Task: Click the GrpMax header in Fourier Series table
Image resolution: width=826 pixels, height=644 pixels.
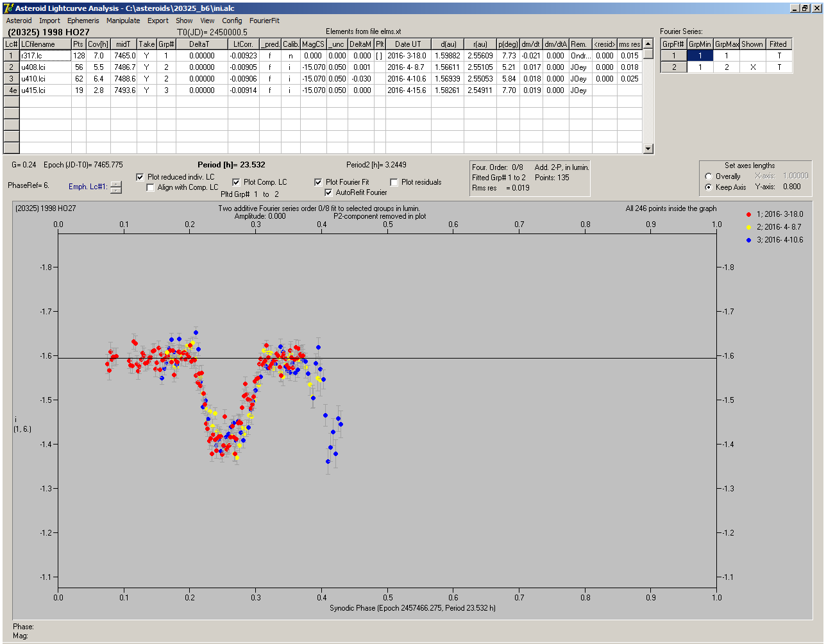Action: tap(727, 44)
